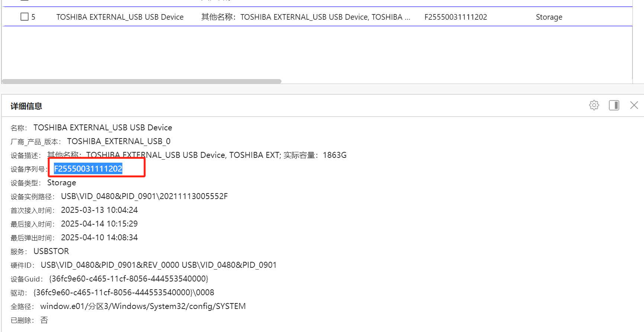
Task: Click the USBSTOR service value
Action: [x=51, y=251]
